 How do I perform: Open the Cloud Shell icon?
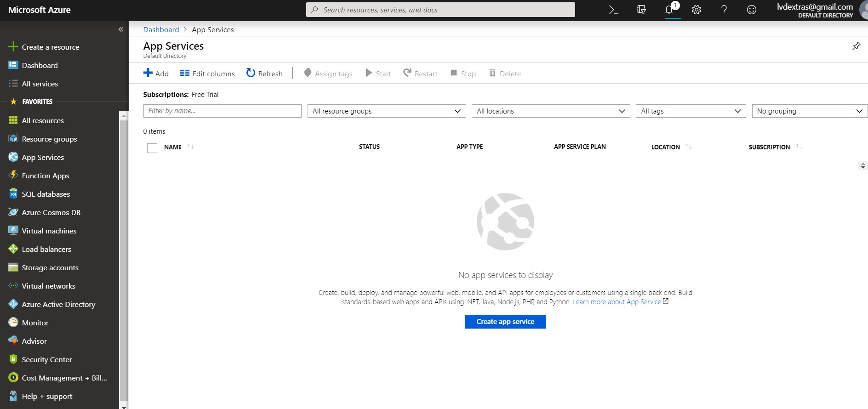tap(613, 10)
